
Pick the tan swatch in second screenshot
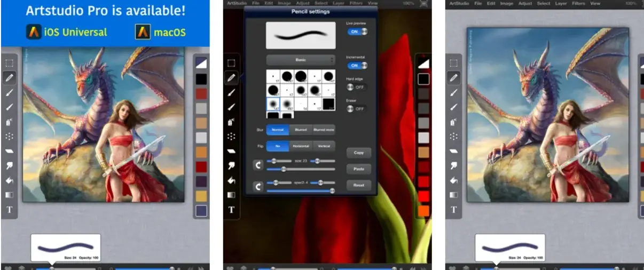click(423, 152)
